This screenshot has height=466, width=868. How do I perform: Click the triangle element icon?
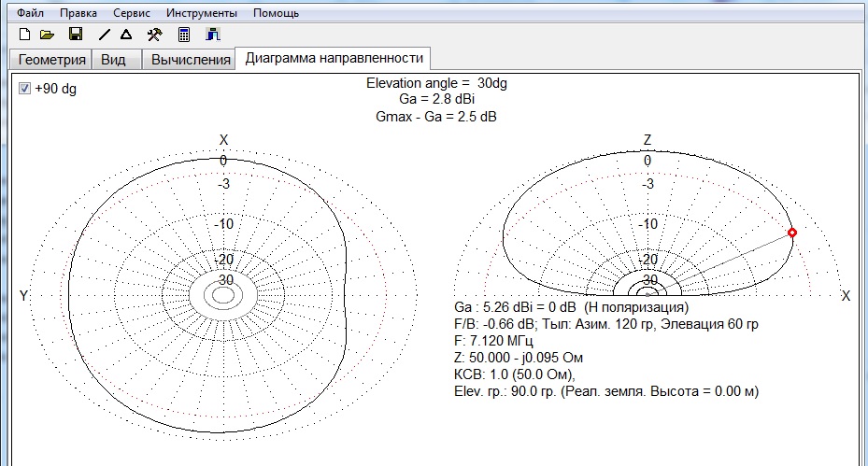(x=125, y=35)
